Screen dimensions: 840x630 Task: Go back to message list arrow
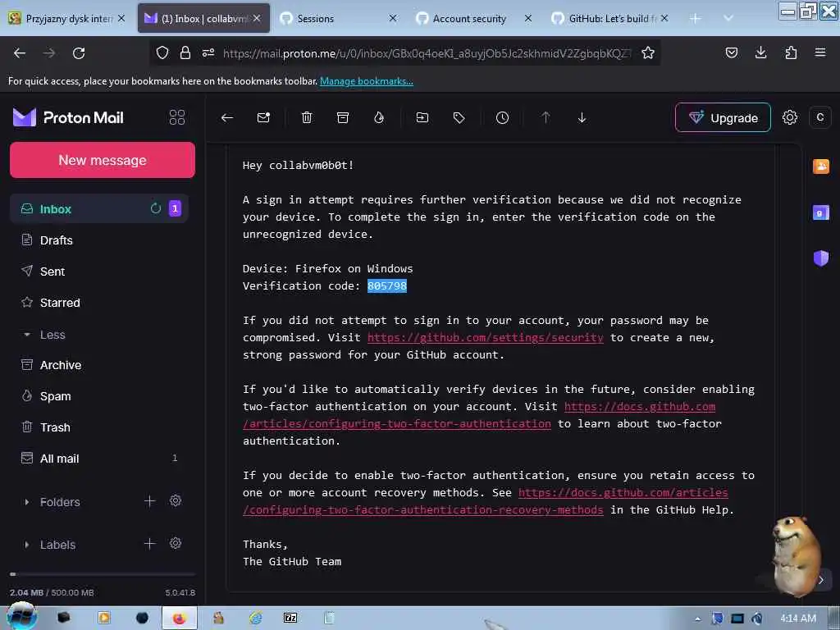(227, 118)
